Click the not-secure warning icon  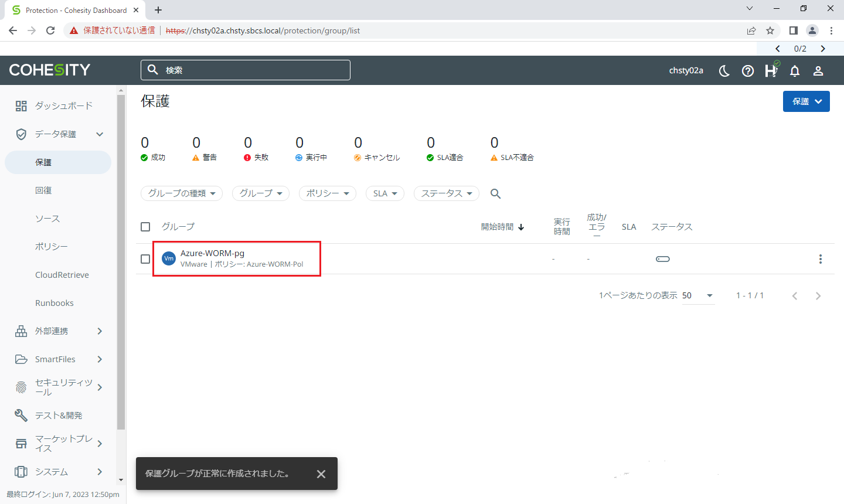(x=74, y=30)
